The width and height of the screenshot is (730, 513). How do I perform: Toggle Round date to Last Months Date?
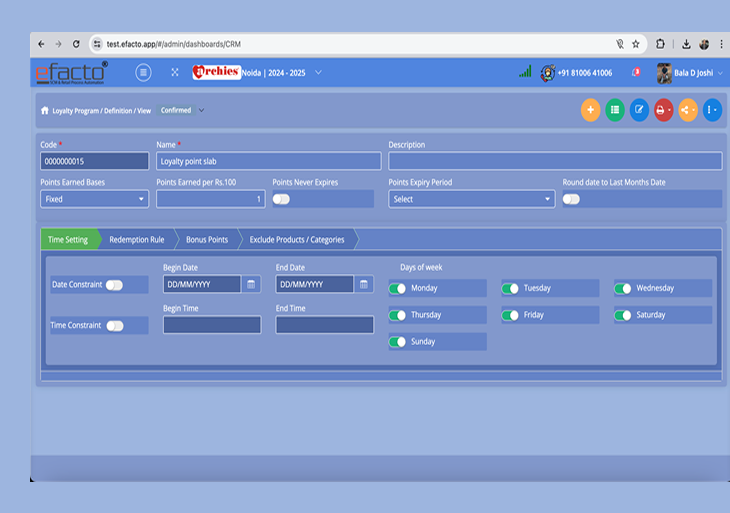[571, 199]
